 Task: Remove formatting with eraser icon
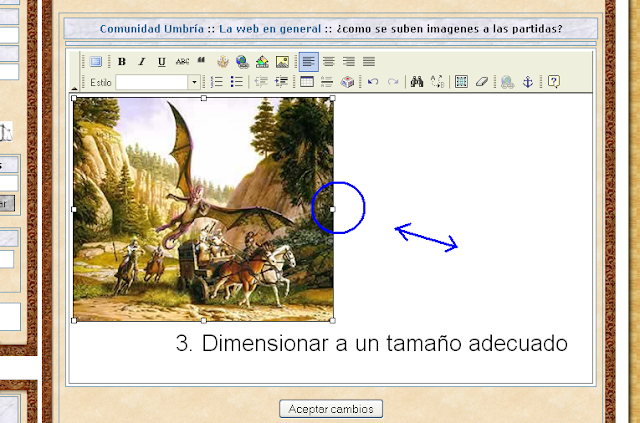tap(482, 82)
